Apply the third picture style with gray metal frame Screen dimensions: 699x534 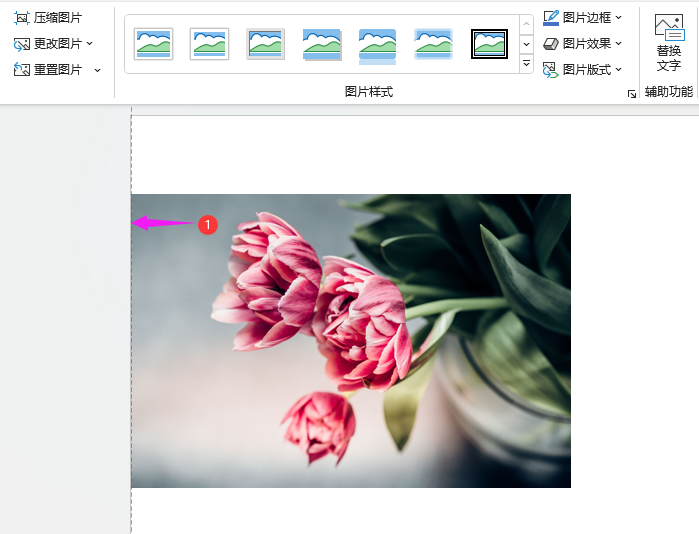265,44
